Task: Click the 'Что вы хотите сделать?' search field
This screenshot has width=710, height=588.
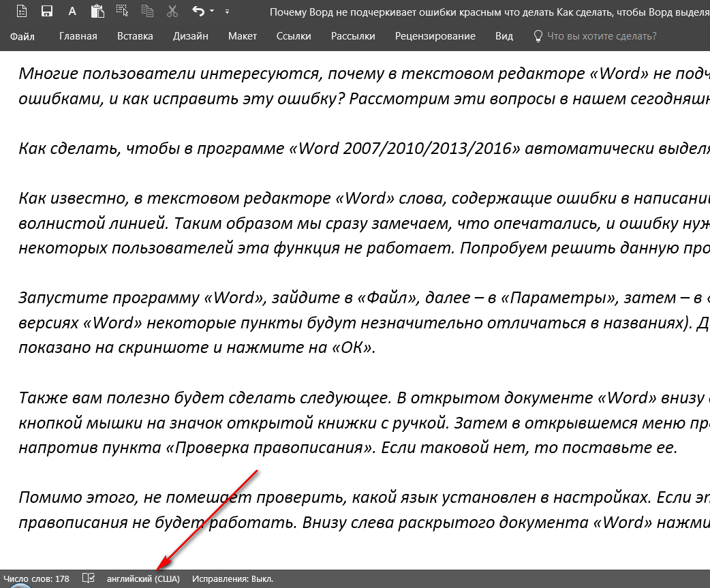Action: [602, 36]
